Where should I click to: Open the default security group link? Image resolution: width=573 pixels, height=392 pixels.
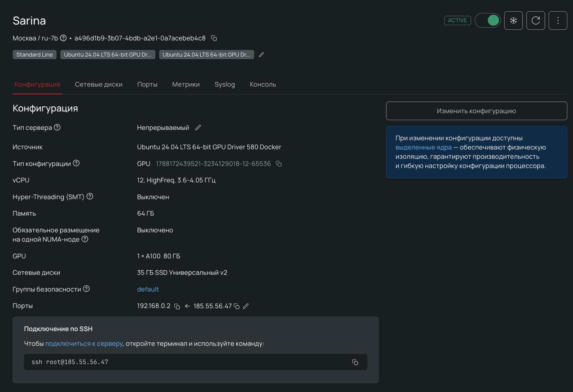tap(148, 289)
